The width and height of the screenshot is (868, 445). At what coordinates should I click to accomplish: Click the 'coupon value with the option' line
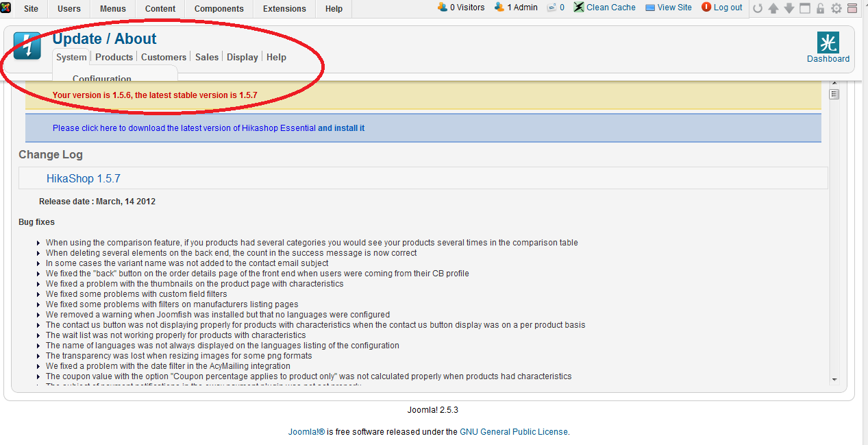pyautogui.click(x=309, y=376)
